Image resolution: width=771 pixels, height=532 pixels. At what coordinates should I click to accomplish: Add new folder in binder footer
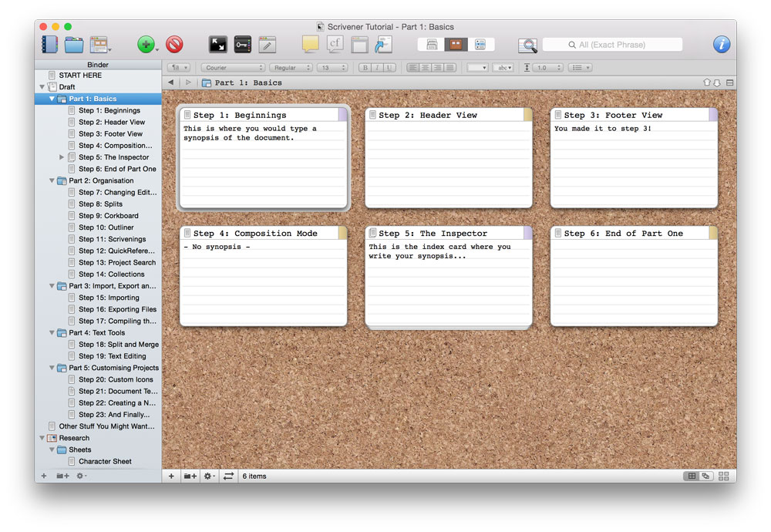(x=62, y=476)
